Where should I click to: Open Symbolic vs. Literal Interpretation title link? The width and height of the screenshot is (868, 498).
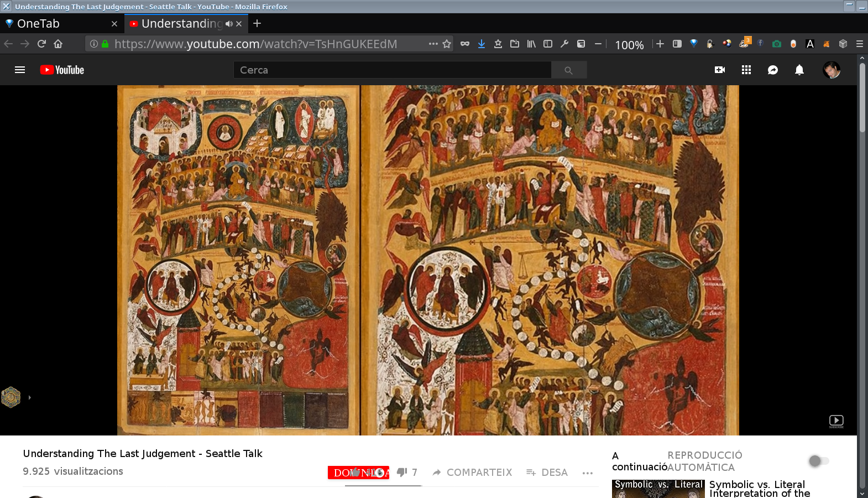point(760,489)
